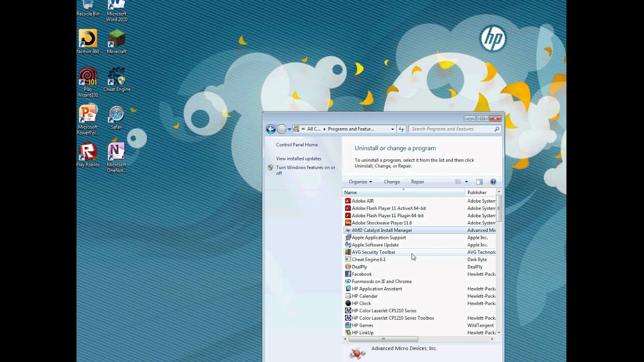
Task: Sort by the Name column header
Action: point(404,193)
